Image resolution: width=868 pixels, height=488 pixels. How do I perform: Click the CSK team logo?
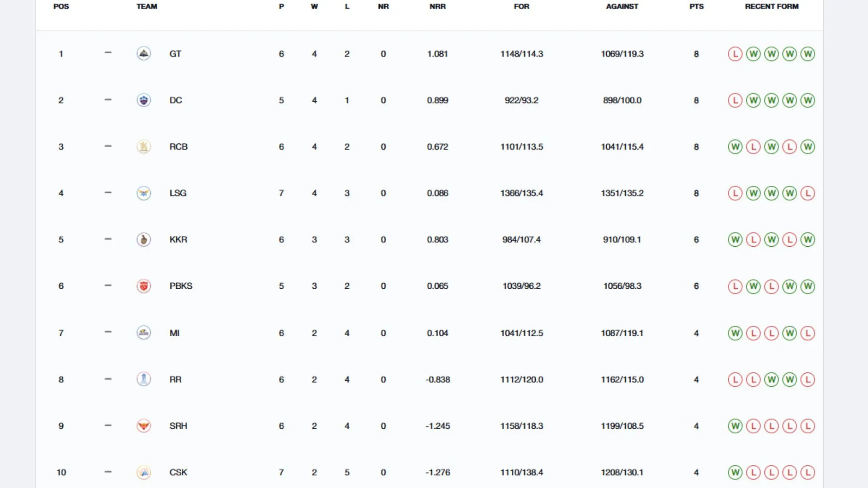(x=144, y=472)
